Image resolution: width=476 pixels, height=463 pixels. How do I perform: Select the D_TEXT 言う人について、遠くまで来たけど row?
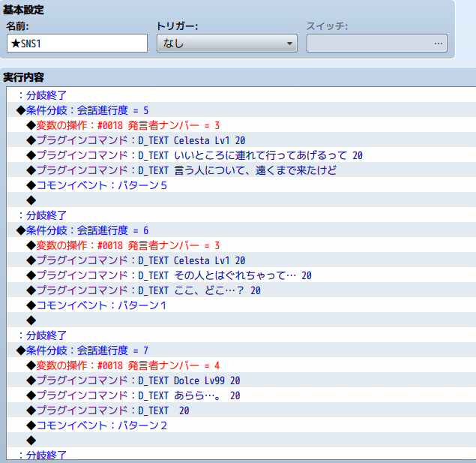(241, 170)
